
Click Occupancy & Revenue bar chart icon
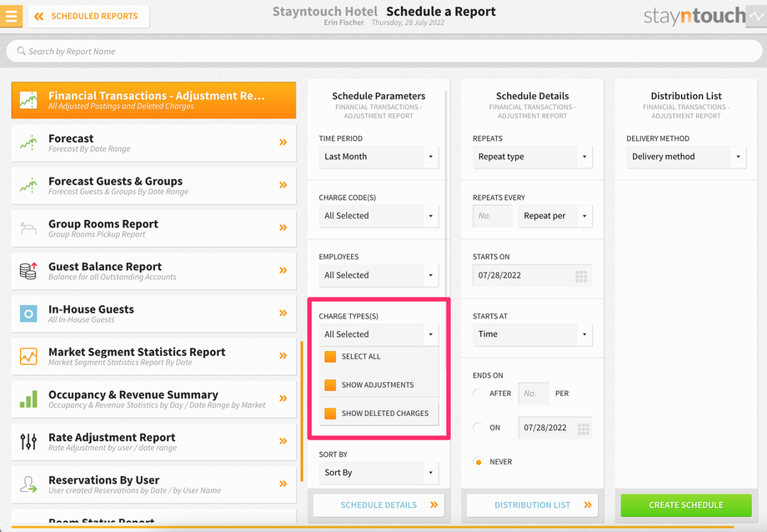tap(28, 399)
